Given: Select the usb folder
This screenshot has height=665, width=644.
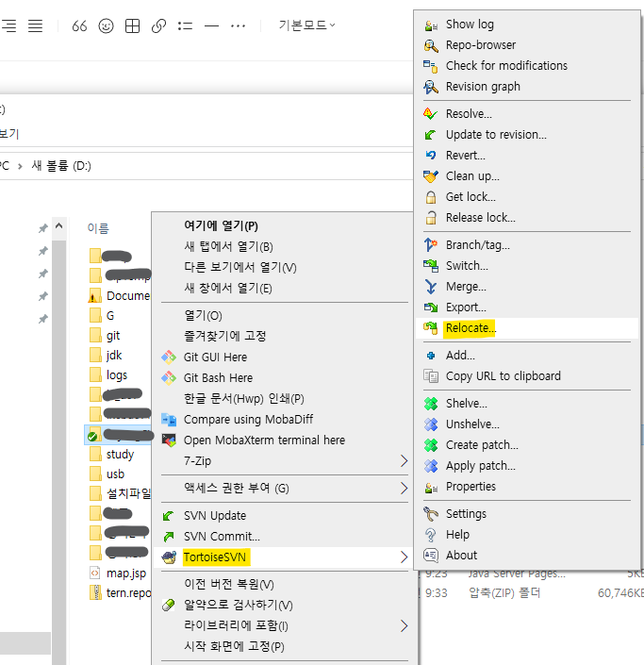Looking at the screenshot, I should [115, 474].
